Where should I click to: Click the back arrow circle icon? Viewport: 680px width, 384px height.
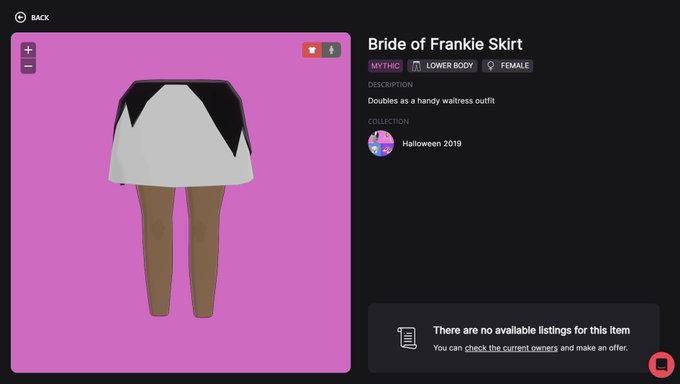click(20, 17)
